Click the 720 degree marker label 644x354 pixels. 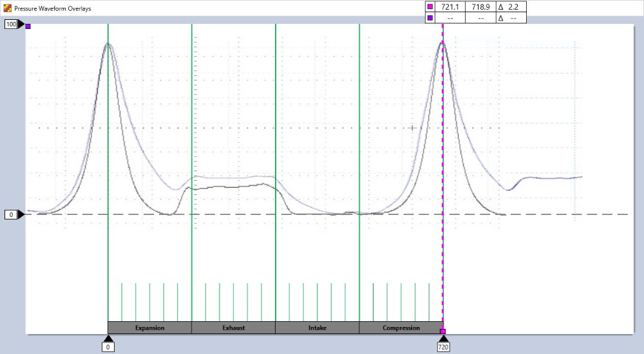(443, 348)
